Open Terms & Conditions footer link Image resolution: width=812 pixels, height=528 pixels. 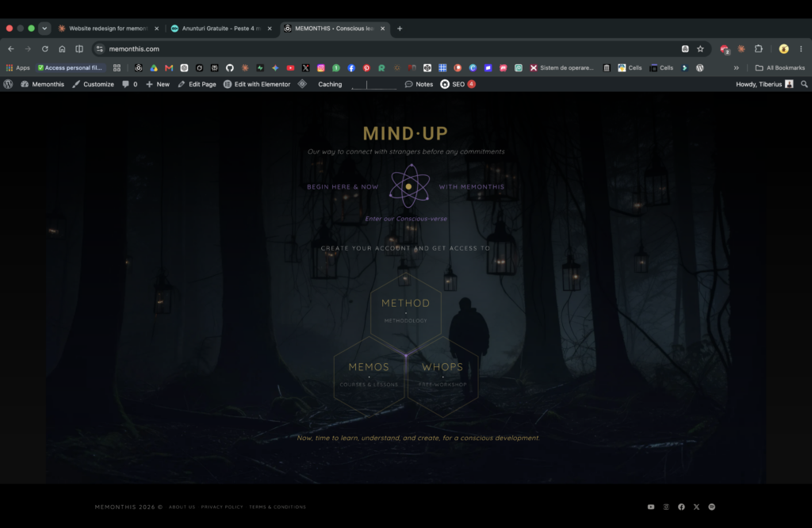(278, 507)
